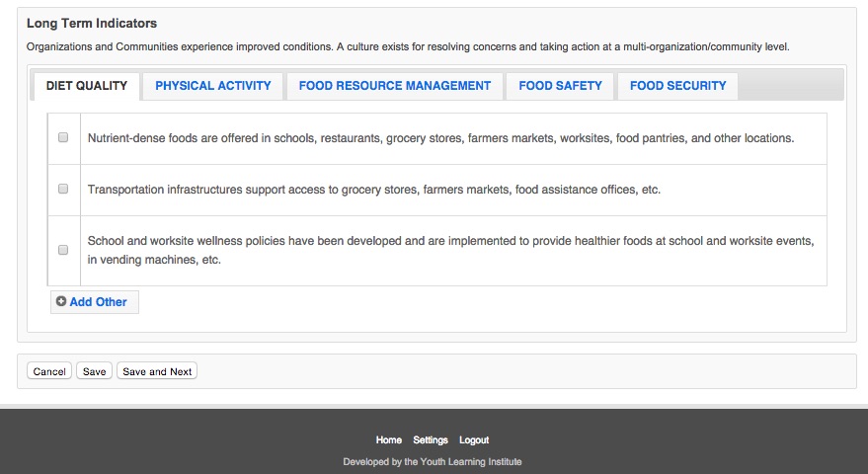Go to the Food Safety tab
868x474 pixels.
point(560,86)
